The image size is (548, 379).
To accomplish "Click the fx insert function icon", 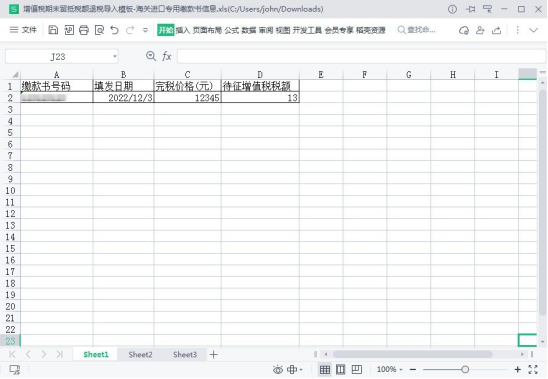I will click(167, 56).
